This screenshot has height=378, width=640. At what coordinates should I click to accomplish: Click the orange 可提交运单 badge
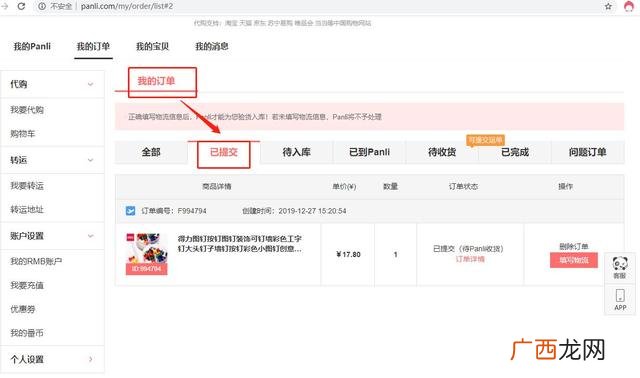[x=485, y=140]
